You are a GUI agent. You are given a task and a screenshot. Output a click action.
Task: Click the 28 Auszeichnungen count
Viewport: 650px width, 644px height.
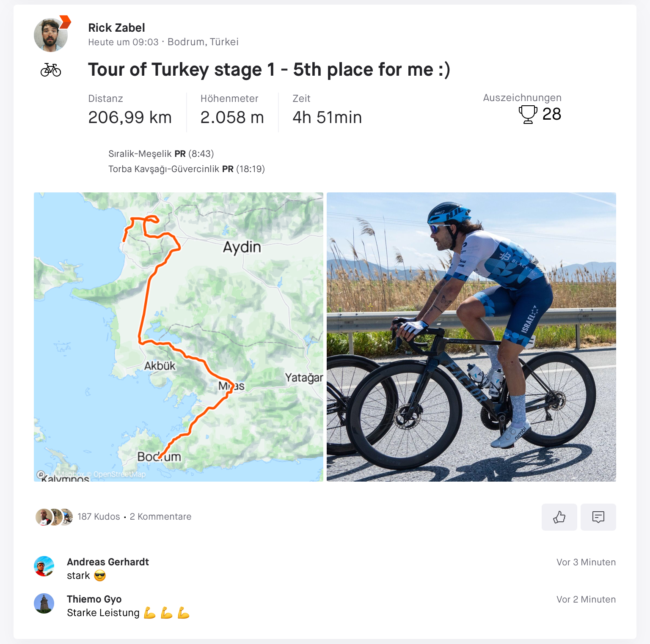point(551,114)
